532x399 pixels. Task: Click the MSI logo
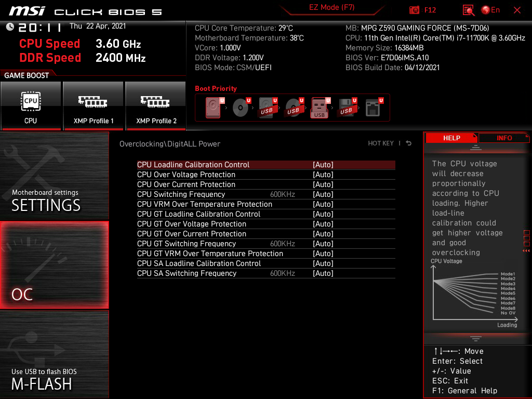pyautogui.click(x=27, y=11)
